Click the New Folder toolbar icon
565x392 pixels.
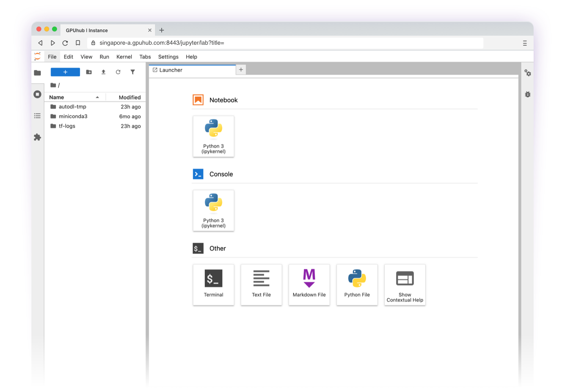tap(89, 72)
